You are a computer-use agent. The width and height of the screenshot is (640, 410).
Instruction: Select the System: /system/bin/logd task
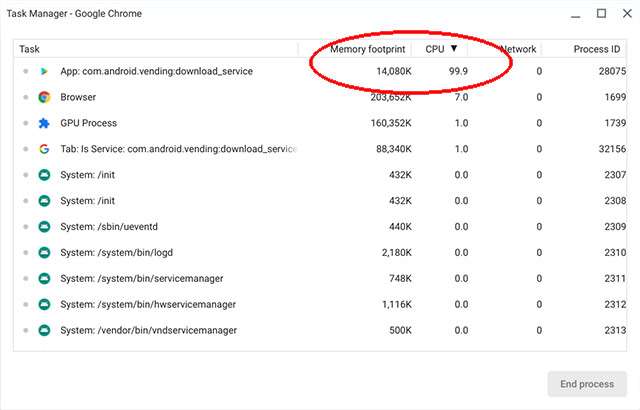click(x=320, y=253)
